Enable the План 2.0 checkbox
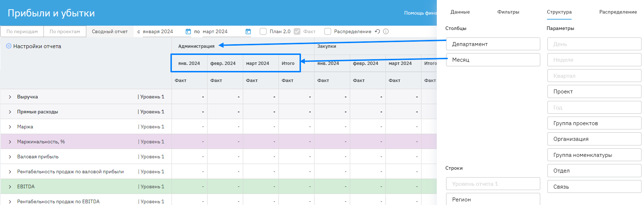The height and width of the screenshot is (205, 644). [263, 31]
